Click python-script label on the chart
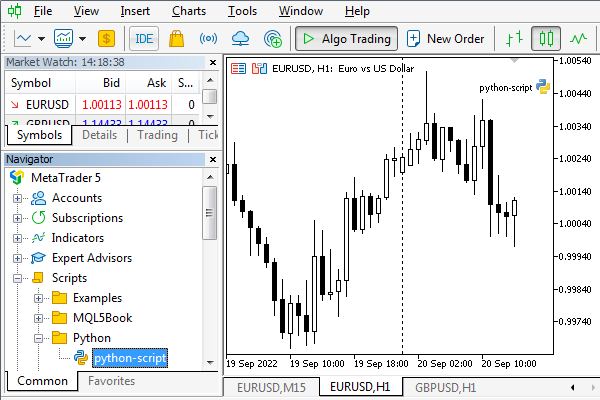Image resolution: width=600 pixels, height=400 pixels. tap(505, 88)
